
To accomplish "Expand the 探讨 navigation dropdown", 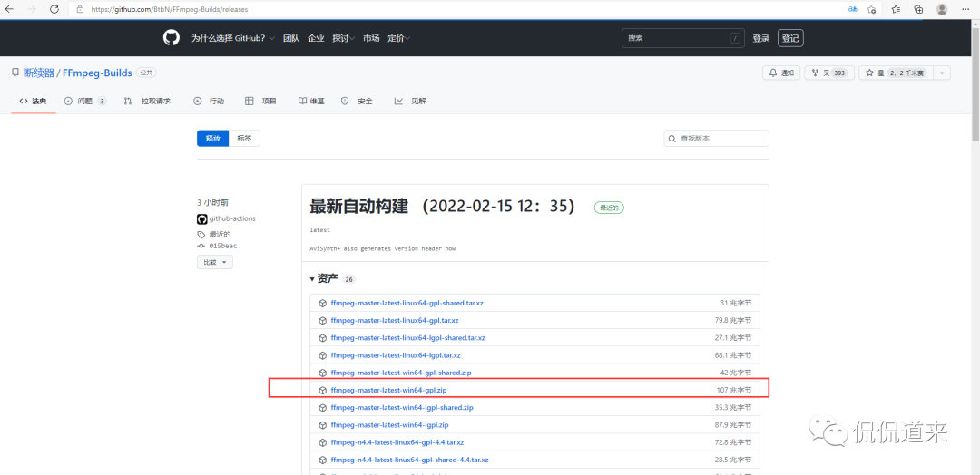I will point(344,38).
